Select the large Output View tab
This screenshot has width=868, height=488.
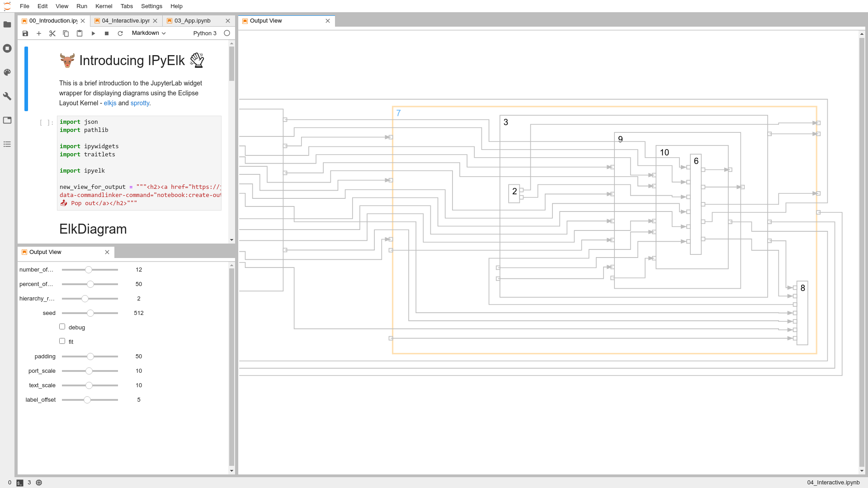pyautogui.click(x=266, y=21)
